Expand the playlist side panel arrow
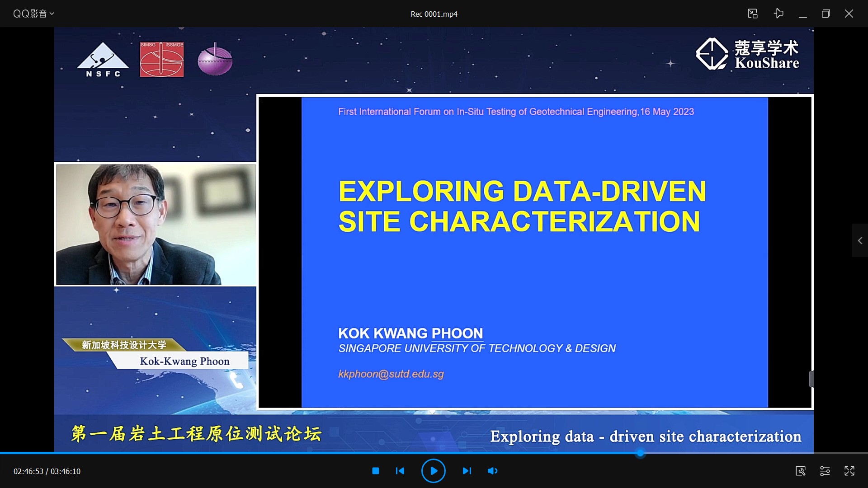The width and height of the screenshot is (868, 488). tap(860, 240)
